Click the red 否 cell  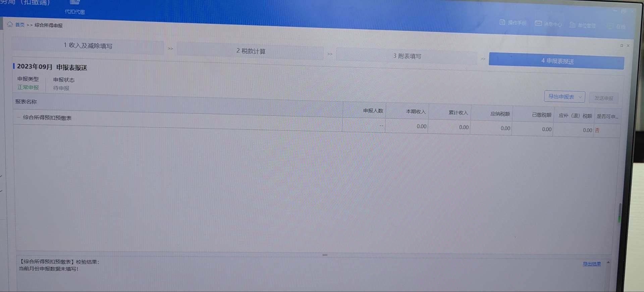pos(597,130)
